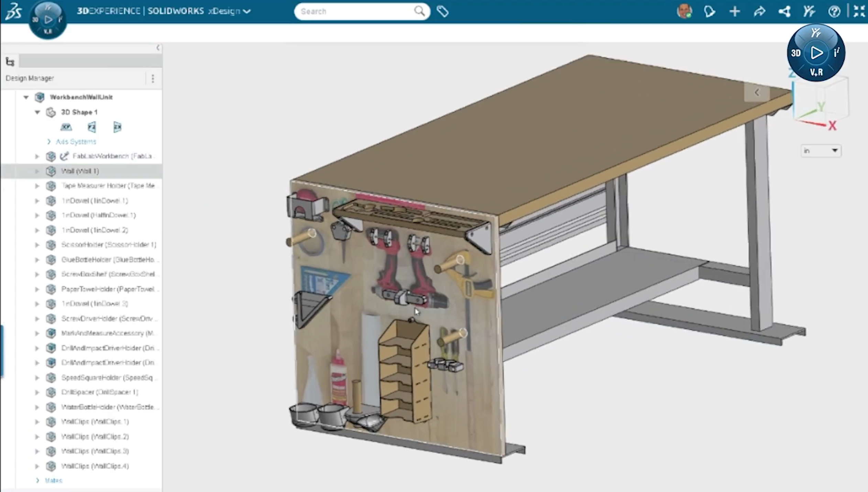868x492 pixels.
Task: Select the PaperTowelHolder tree item
Action: point(107,289)
